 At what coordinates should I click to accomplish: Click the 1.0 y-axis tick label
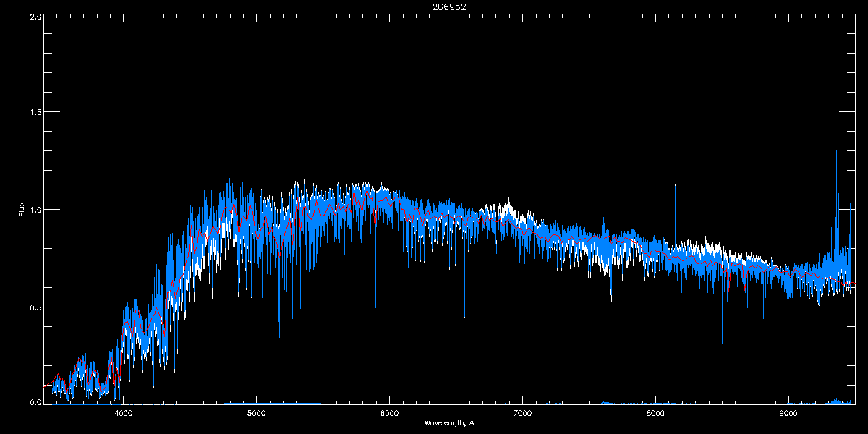[x=34, y=210]
